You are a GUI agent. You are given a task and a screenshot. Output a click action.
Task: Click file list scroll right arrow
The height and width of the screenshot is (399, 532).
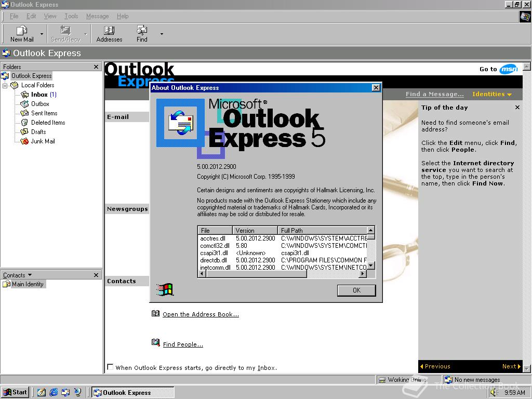tap(363, 274)
